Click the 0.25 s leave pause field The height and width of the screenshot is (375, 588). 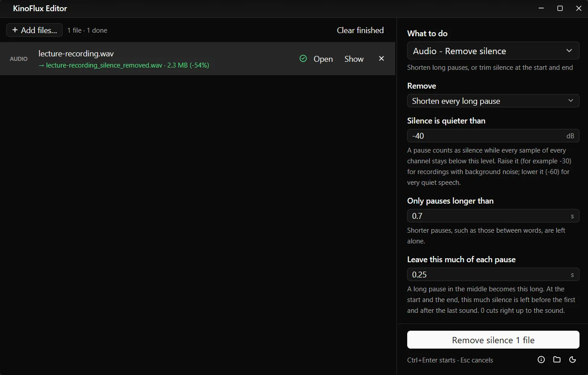493,274
